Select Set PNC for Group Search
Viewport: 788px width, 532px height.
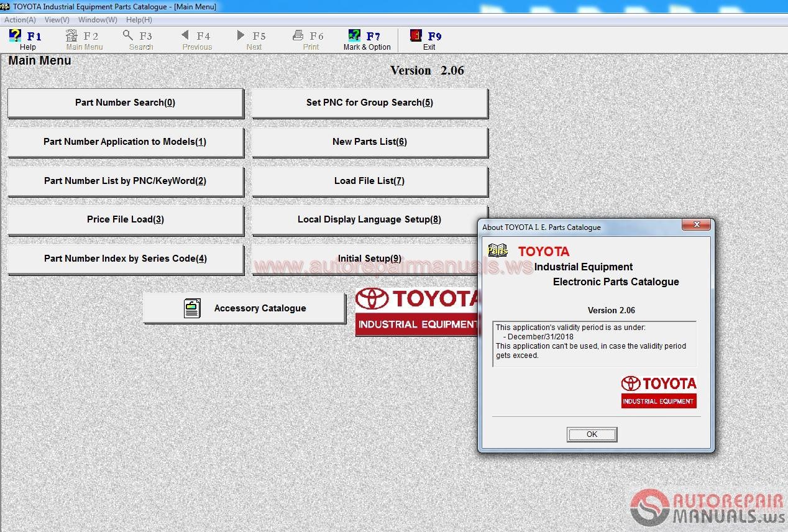coord(369,102)
